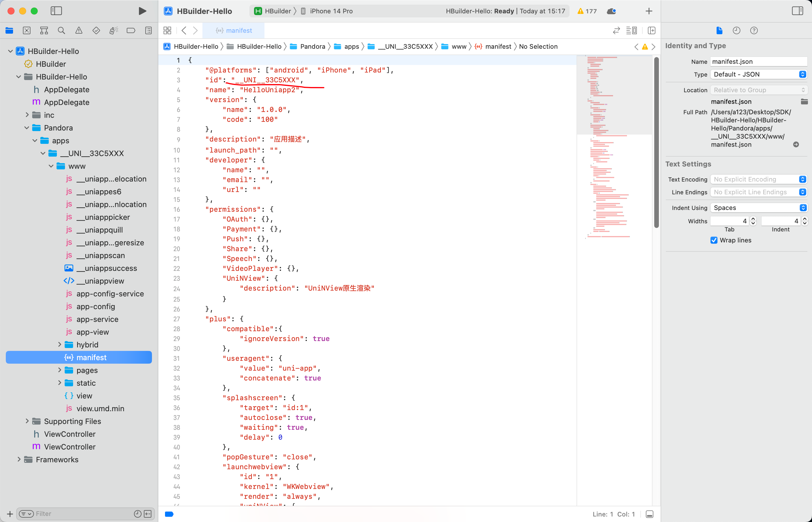
Task: Toggle the Wrap lines checkbox
Action: (x=714, y=240)
